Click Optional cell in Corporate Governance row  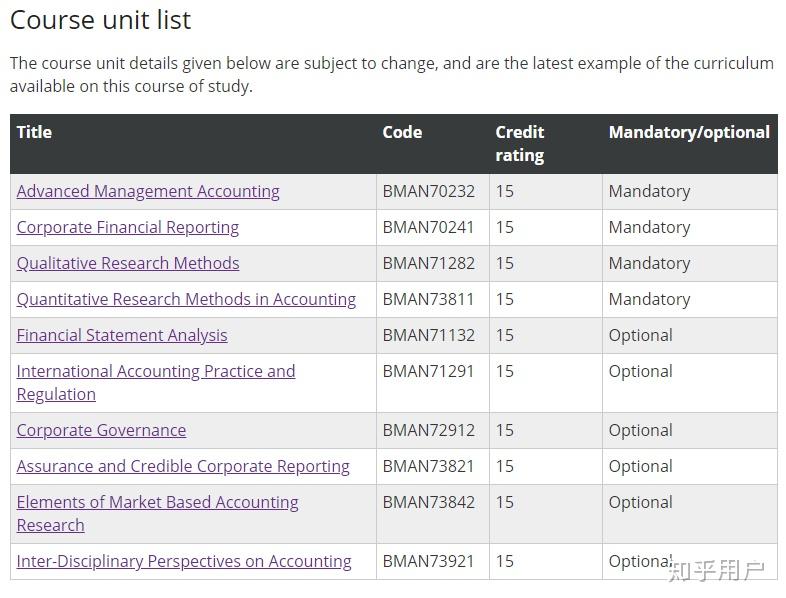641,431
